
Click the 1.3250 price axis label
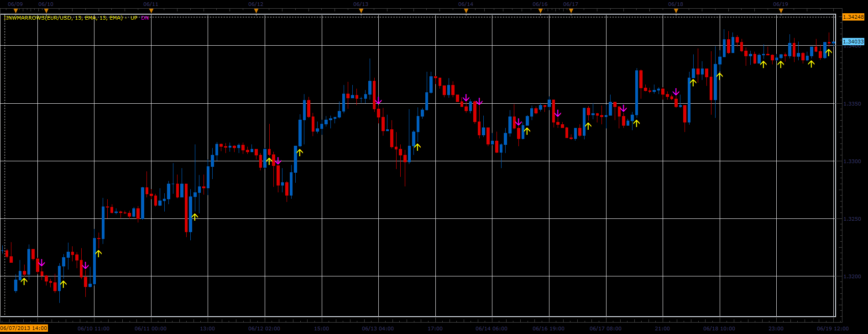pyautogui.click(x=852, y=219)
